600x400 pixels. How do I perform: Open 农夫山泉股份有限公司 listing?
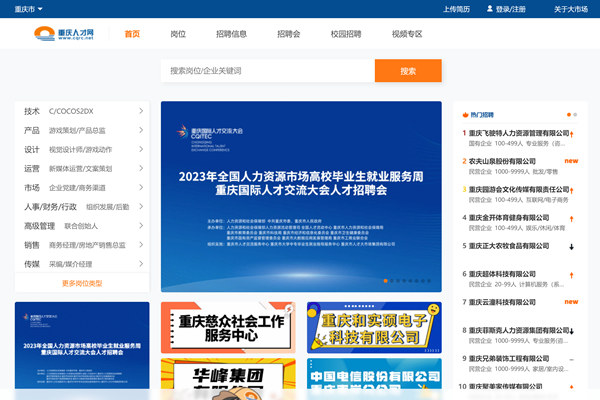pos(502,161)
